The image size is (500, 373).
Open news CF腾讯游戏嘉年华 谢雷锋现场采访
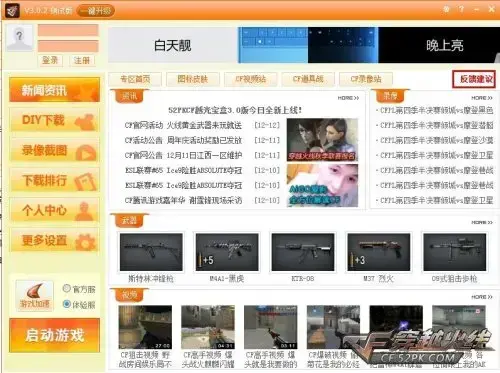click(183, 200)
